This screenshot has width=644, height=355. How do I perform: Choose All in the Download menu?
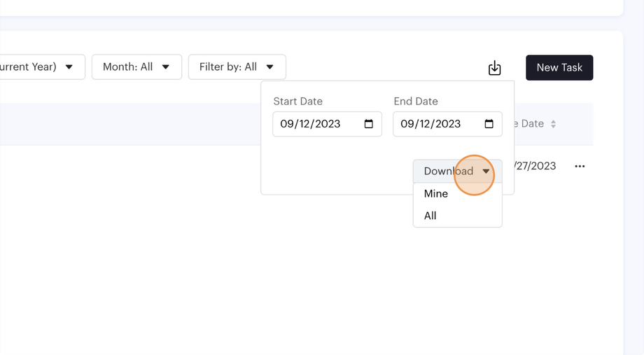pyautogui.click(x=430, y=216)
